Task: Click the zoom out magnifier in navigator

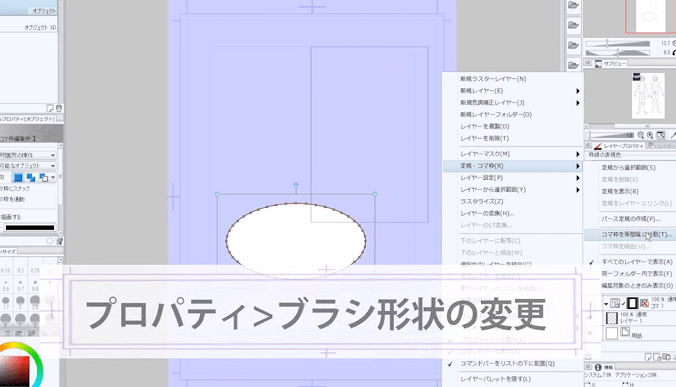Action: [x=641, y=135]
